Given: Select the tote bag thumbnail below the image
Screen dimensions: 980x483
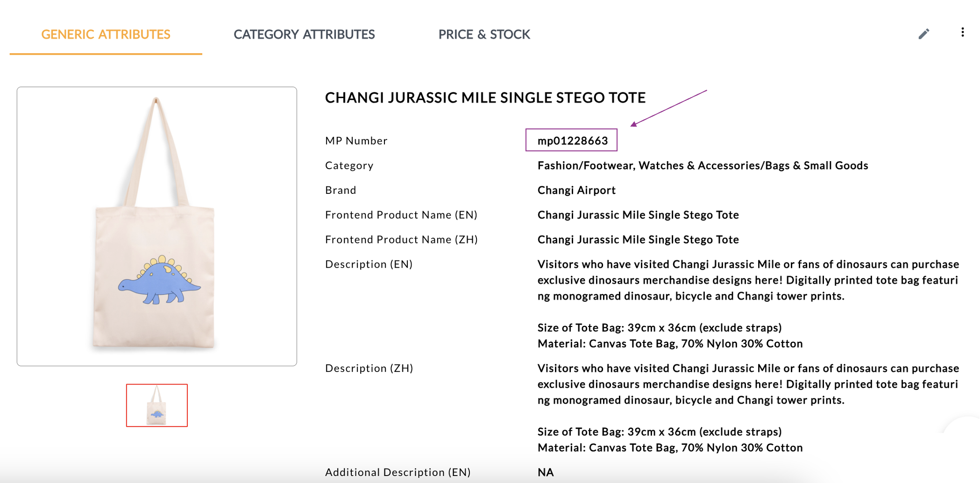Looking at the screenshot, I should pos(157,405).
